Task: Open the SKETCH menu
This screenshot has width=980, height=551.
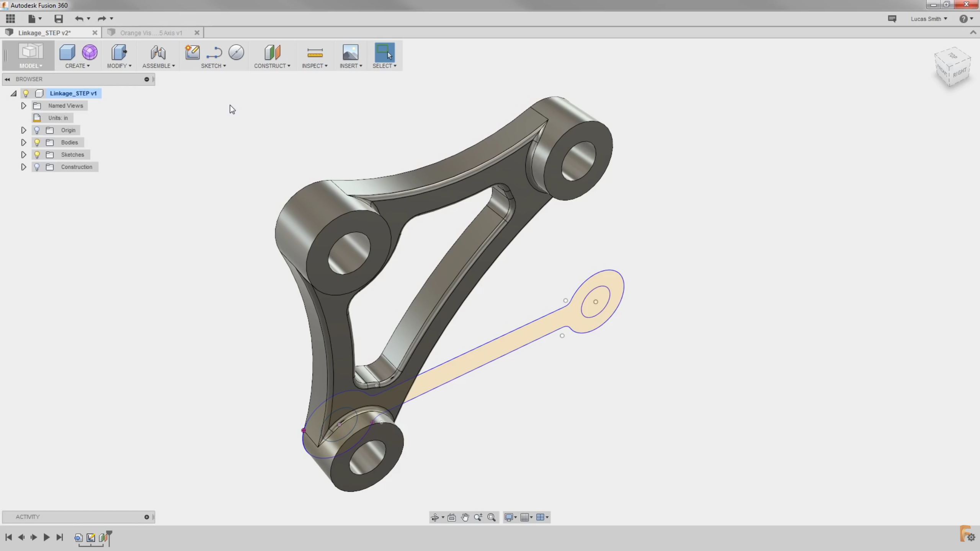Action: [213, 66]
